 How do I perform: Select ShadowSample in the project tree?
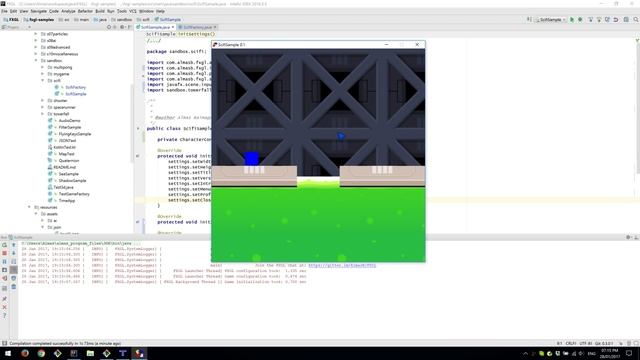pos(72,180)
